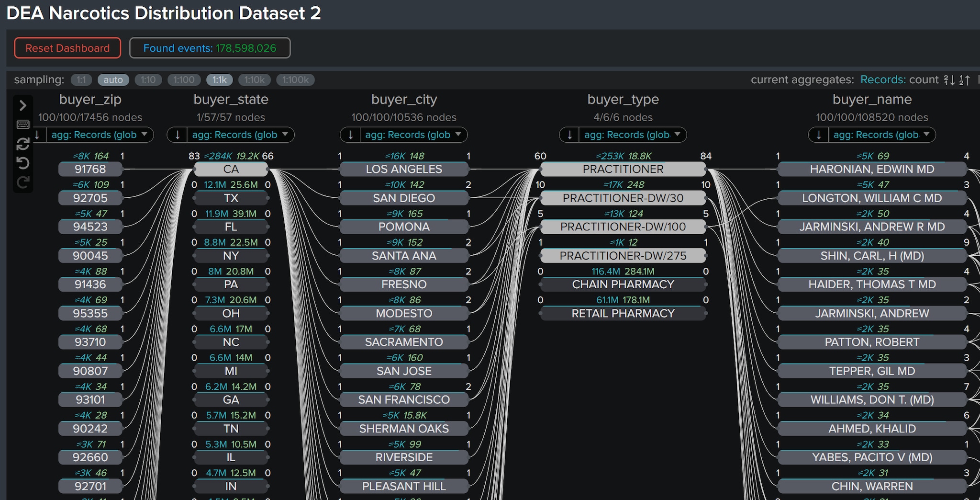This screenshot has width=980, height=500.
Task: Click the buyer_name column header
Action: pyautogui.click(x=872, y=99)
